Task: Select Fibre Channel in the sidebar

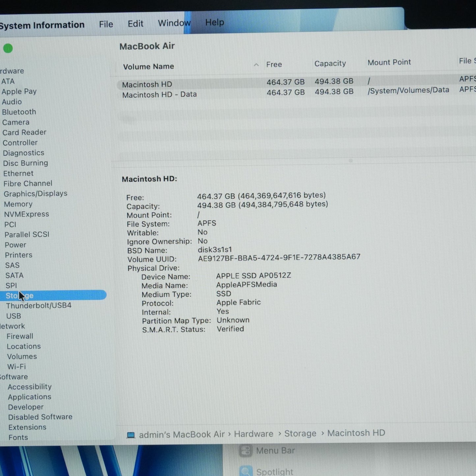Action: click(28, 183)
